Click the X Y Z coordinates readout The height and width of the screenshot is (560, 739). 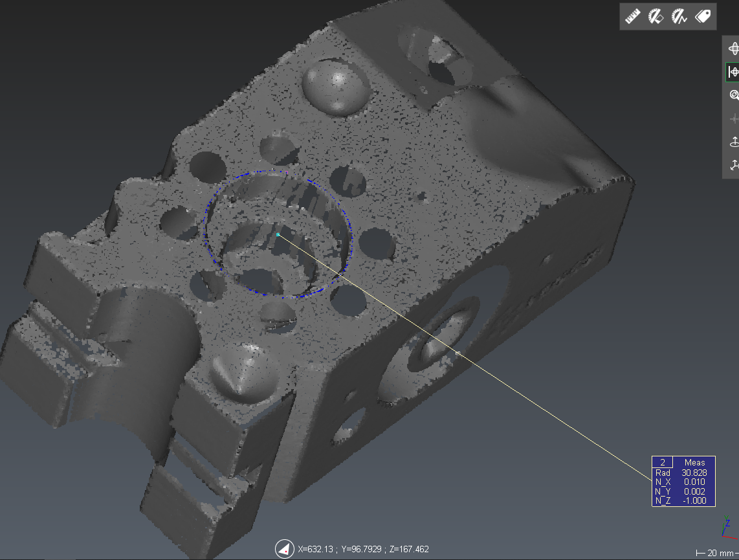(363, 549)
